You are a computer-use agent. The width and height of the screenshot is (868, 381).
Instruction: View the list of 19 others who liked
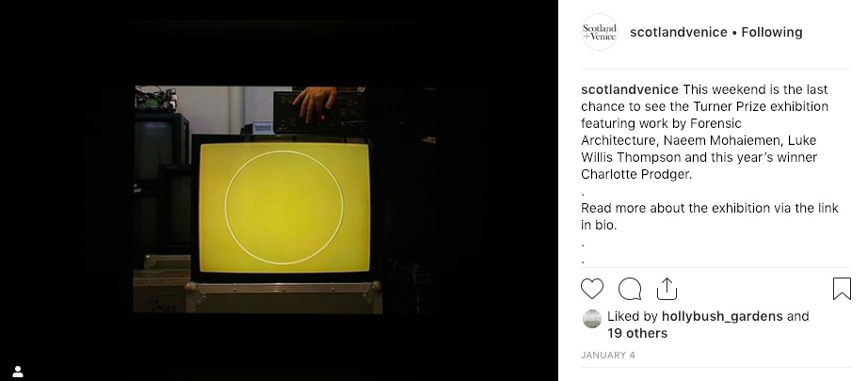(637, 333)
